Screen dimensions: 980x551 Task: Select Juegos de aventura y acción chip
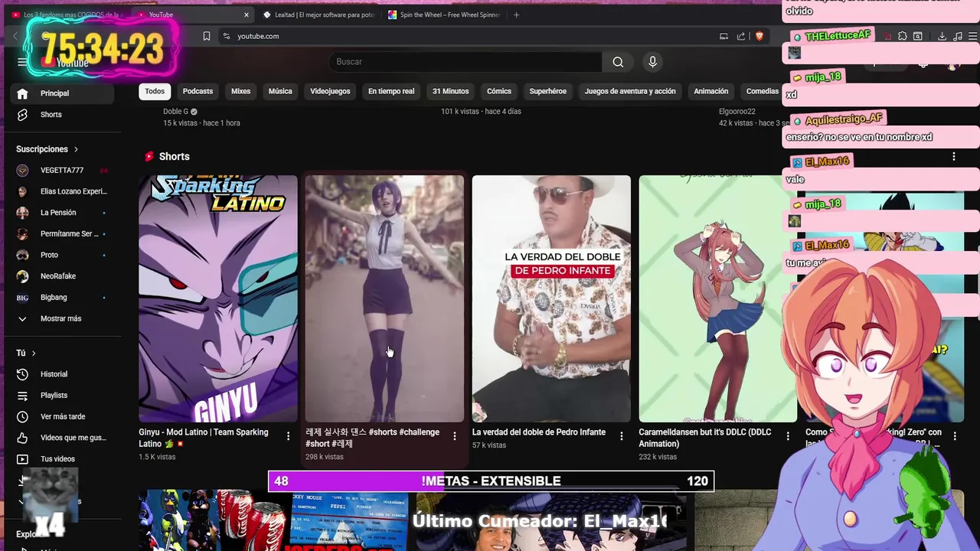630,91
